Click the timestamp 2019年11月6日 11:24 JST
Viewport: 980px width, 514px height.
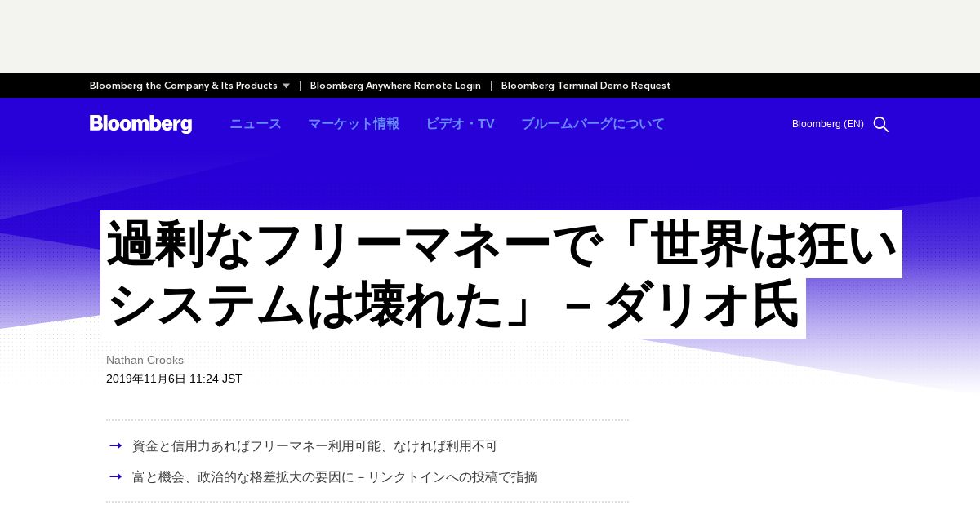[174, 379]
